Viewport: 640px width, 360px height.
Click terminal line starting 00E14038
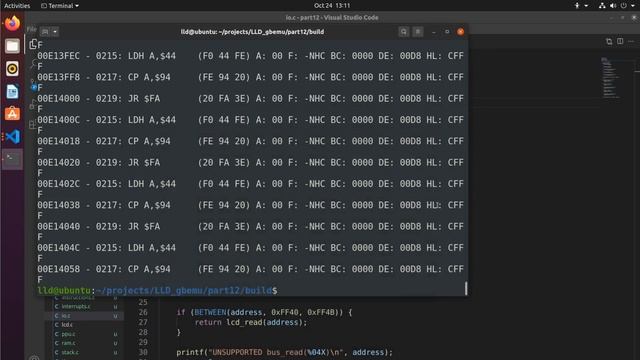click(x=250, y=205)
